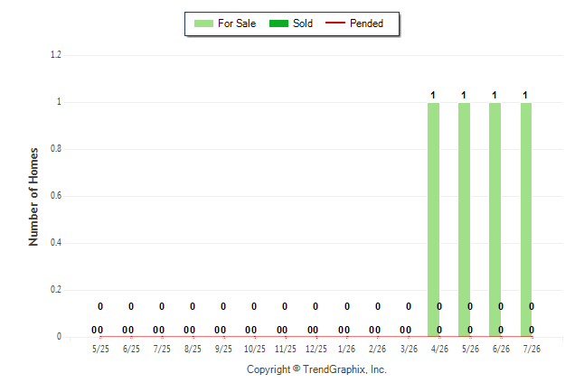584x392 pixels.
Task: Select the Pended legend label
Action: 366,23
